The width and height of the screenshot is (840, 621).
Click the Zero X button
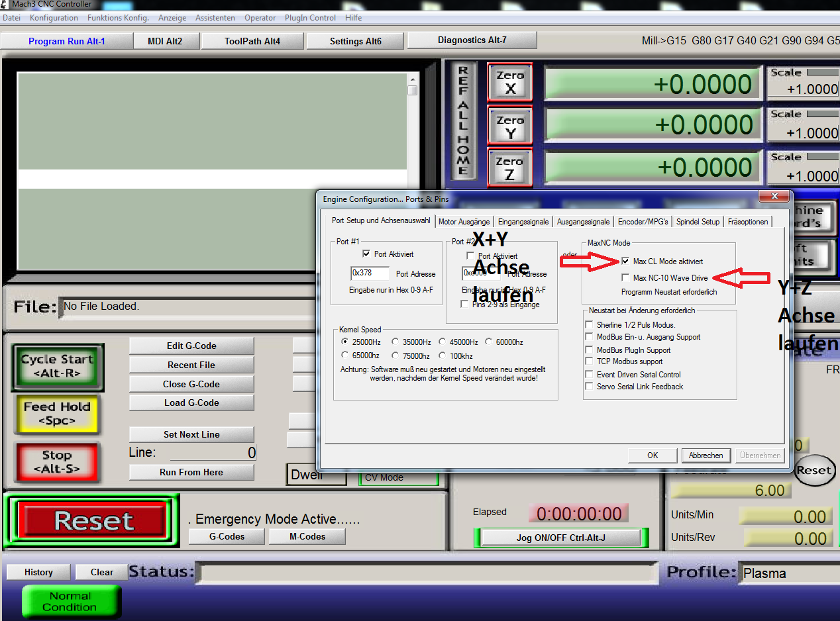tap(510, 82)
